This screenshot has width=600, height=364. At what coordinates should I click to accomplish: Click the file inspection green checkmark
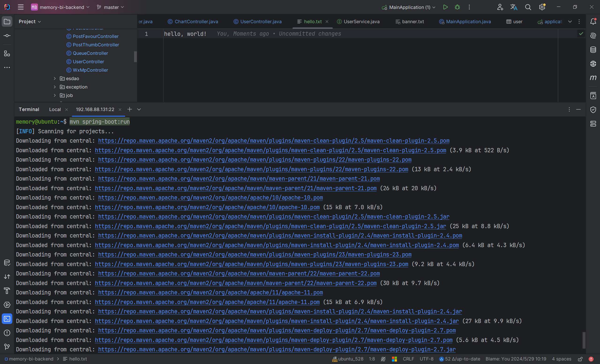pyautogui.click(x=581, y=33)
